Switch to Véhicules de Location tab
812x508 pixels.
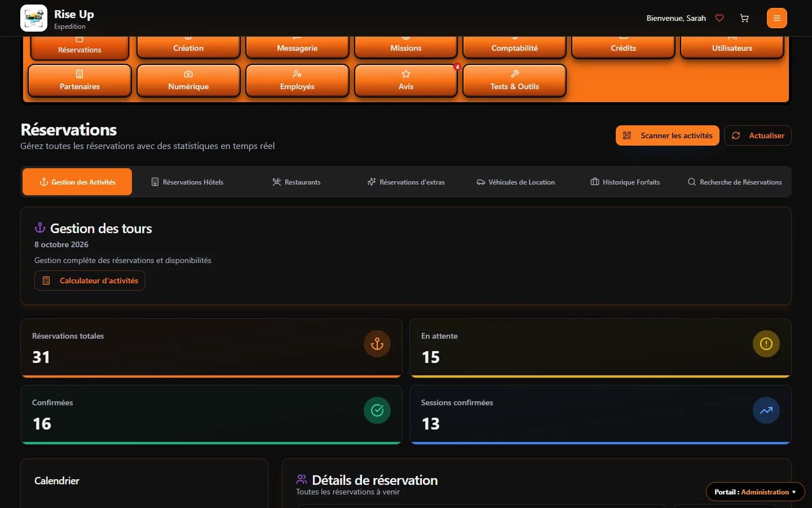pyautogui.click(x=515, y=182)
